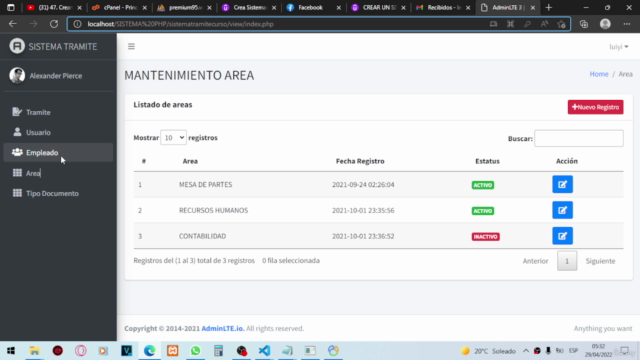Screen dimensions: 640x360
Task: Select the CONTABILIDAD cell
Action: [202, 236]
